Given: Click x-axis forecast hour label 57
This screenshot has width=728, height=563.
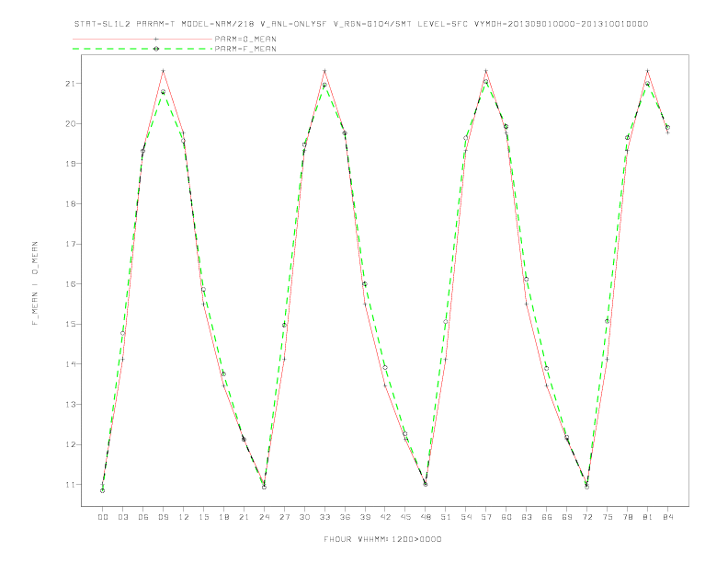Looking at the screenshot, I should (486, 517).
